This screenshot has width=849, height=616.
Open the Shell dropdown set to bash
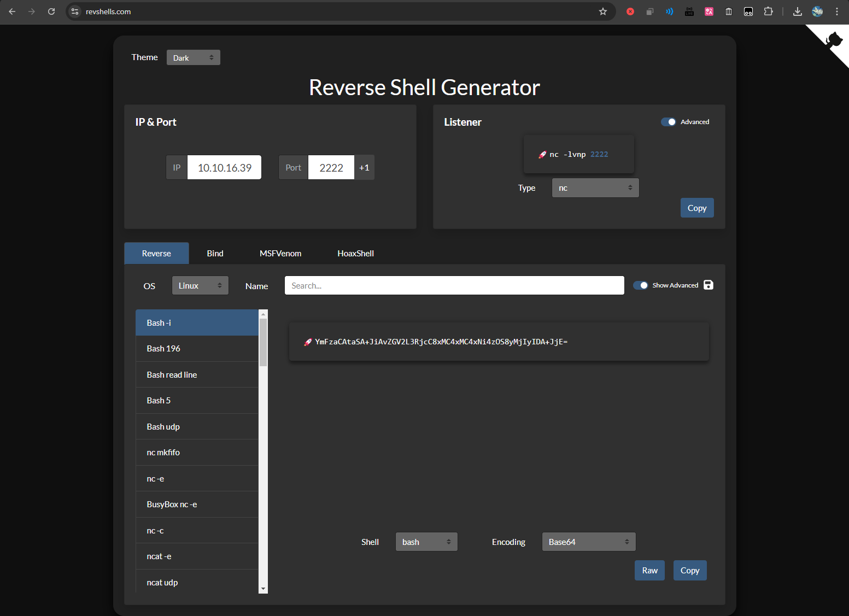point(426,542)
